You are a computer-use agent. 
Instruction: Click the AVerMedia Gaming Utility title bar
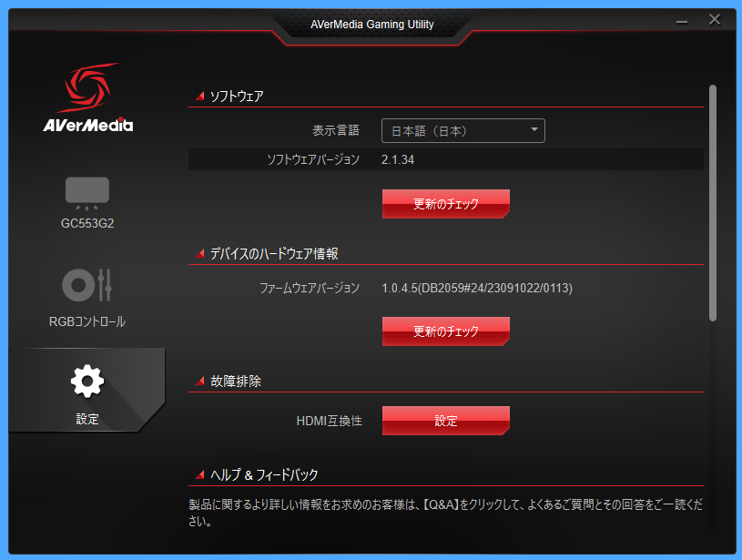click(x=373, y=25)
